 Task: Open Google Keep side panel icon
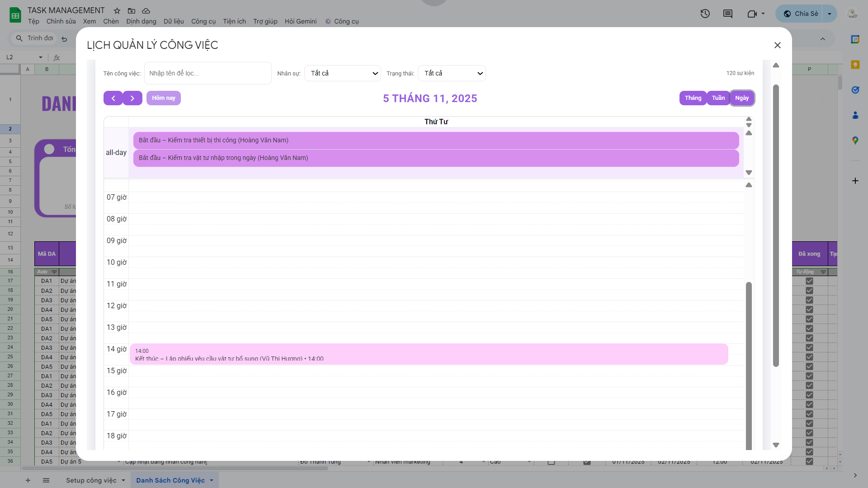tap(855, 65)
